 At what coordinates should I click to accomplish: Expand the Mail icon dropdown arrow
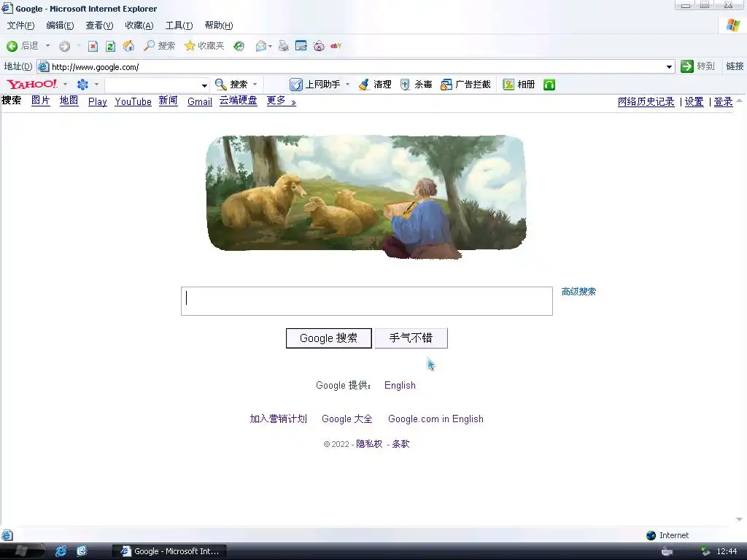click(x=270, y=46)
